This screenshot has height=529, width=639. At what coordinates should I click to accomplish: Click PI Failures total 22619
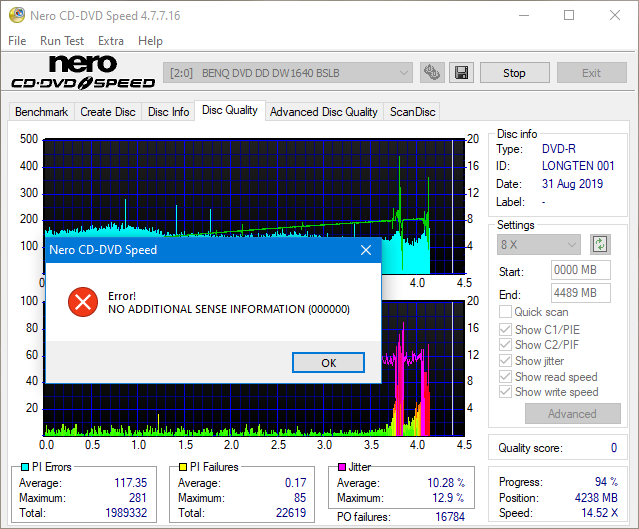pyautogui.click(x=291, y=513)
